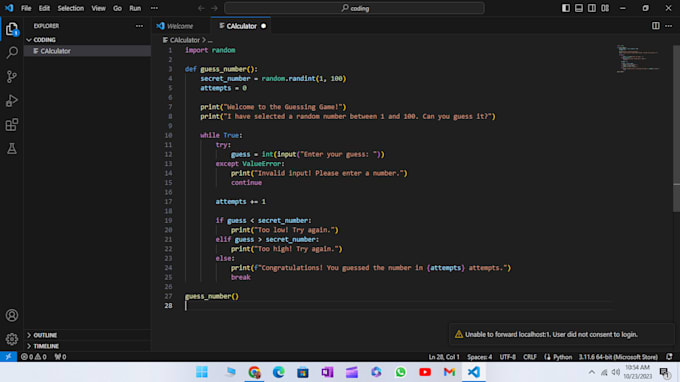Click the command center search box

(x=354, y=8)
